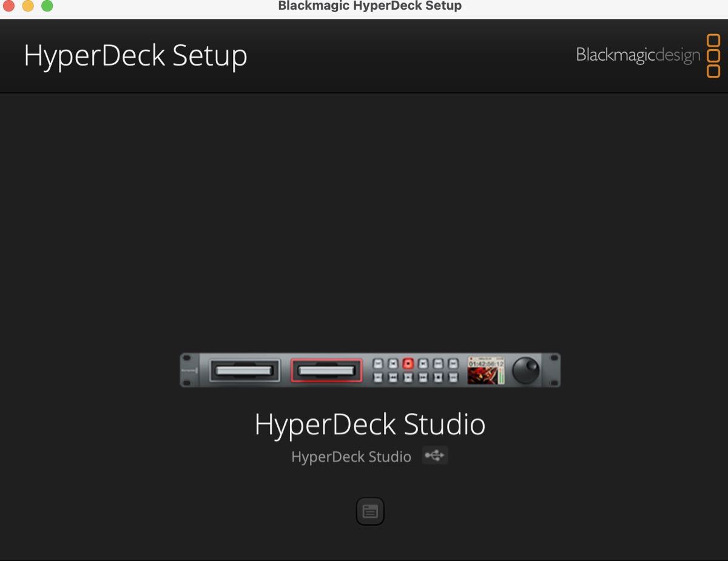
Task: Close the HyperDeck Setup window
Action: [x=9, y=6]
